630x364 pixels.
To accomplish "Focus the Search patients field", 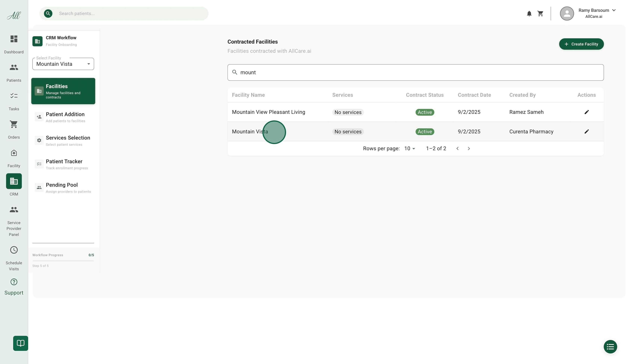I will pyautogui.click(x=130, y=14).
